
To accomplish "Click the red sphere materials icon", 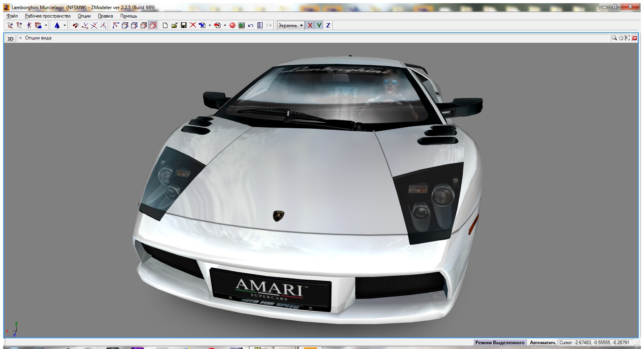I will click(x=232, y=25).
